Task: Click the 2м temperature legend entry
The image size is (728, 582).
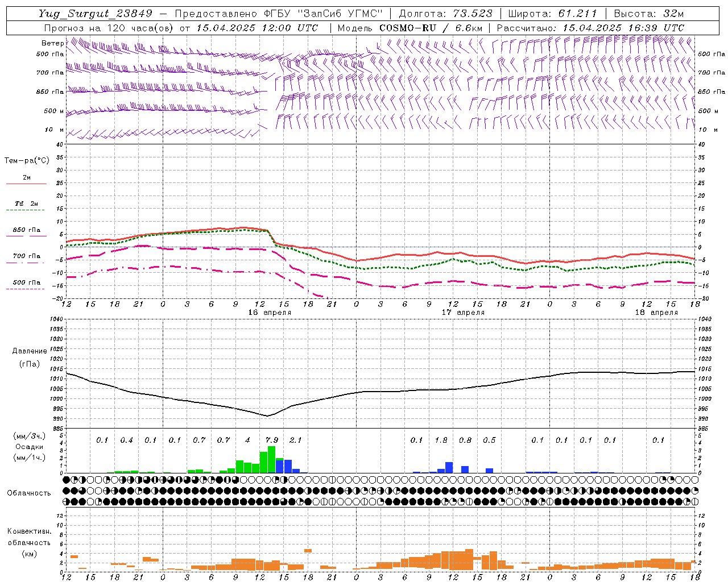Action: (x=27, y=178)
